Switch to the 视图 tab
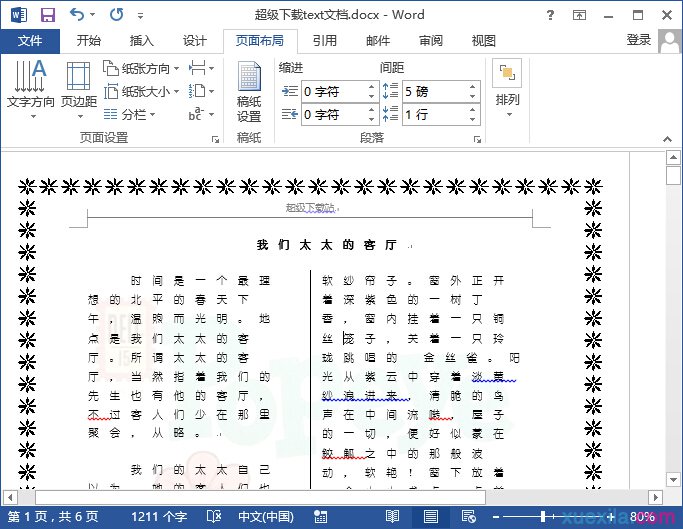The image size is (683, 529). pyautogui.click(x=484, y=41)
